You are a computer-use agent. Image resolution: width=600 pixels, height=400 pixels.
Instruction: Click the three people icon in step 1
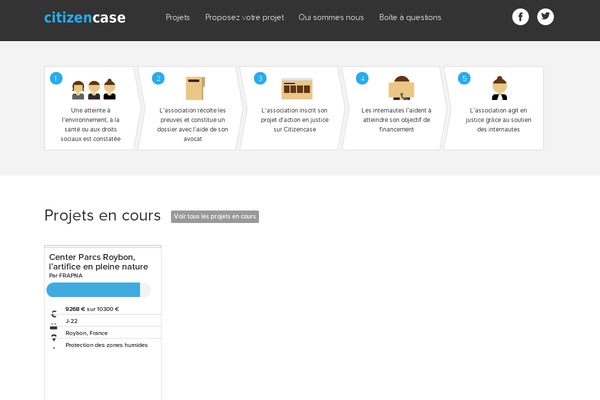pos(94,90)
